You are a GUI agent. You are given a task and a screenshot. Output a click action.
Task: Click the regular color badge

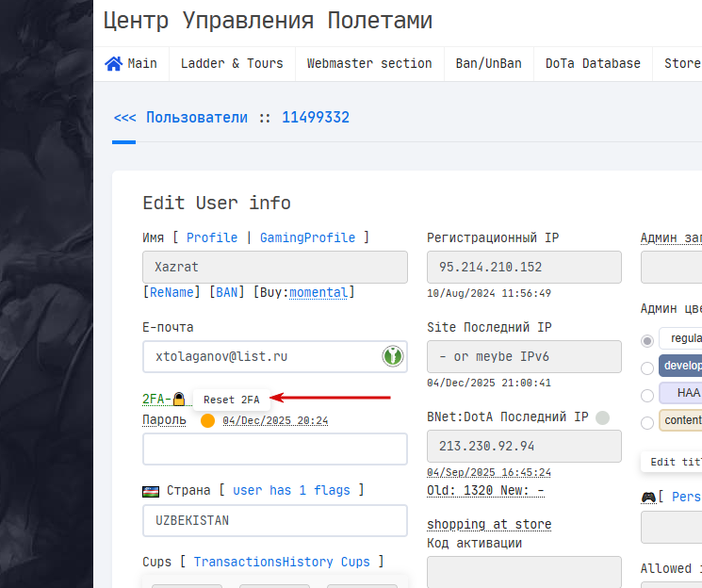680,338
